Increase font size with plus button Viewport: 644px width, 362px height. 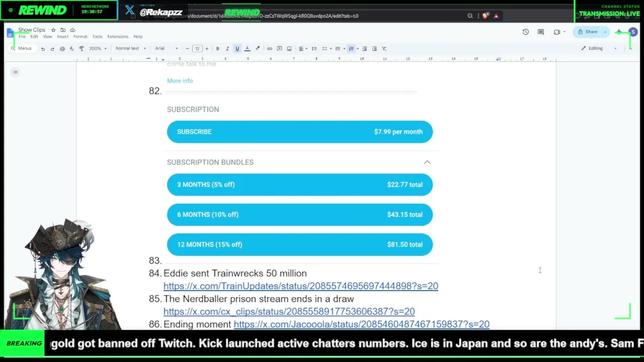(x=206, y=49)
